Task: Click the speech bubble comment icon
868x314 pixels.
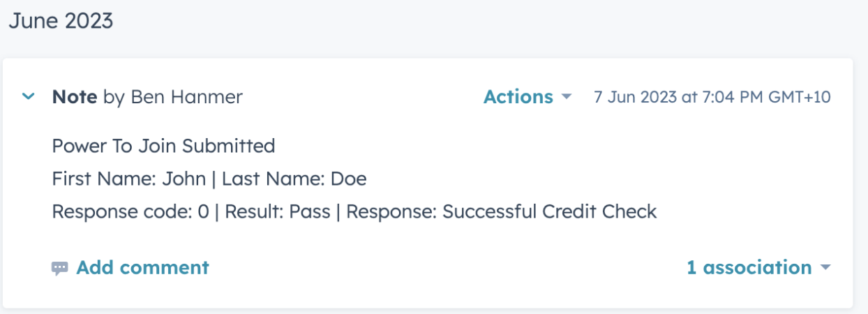Action: 60,268
